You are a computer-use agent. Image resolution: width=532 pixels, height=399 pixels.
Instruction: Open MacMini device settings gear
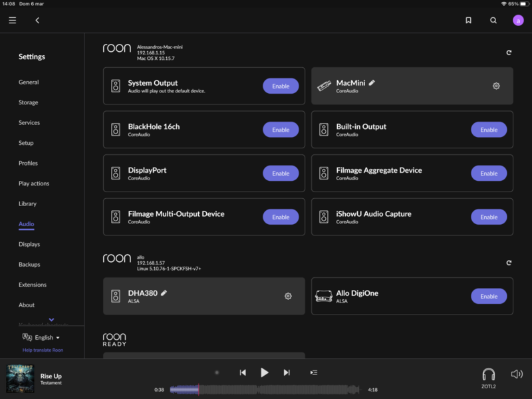(496, 86)
